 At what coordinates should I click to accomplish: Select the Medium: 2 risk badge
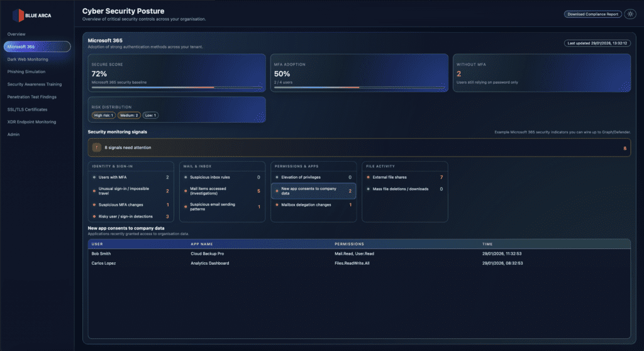[129, 115]
